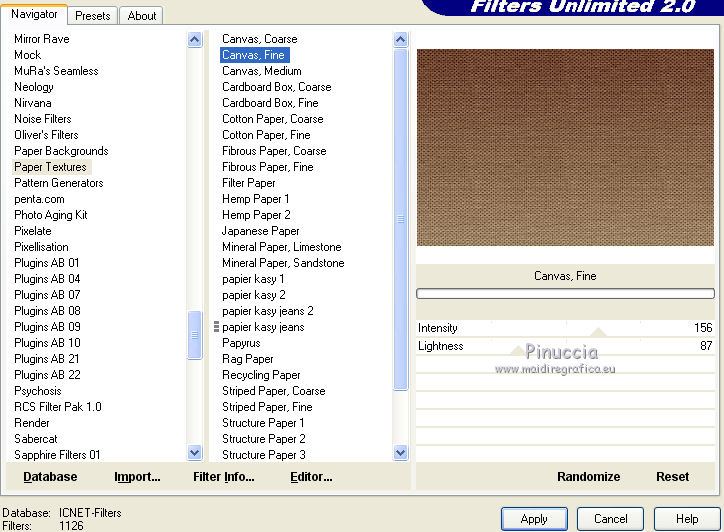Image resolution: width=724 pixels, height=532 pixels.
Task: Select Nirvana category
Action: click(x=32, y=103)
